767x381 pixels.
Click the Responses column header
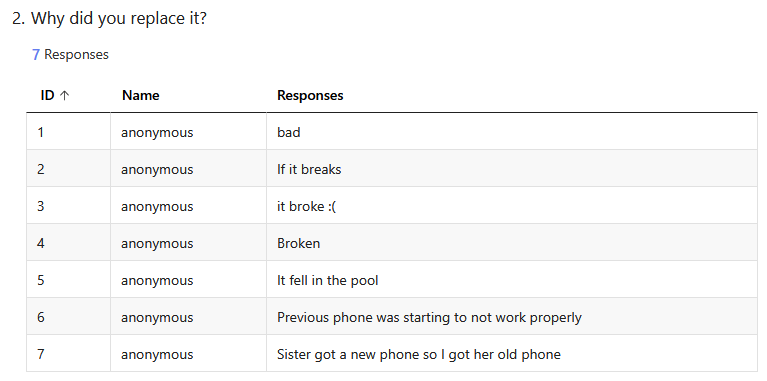point(310,95)
